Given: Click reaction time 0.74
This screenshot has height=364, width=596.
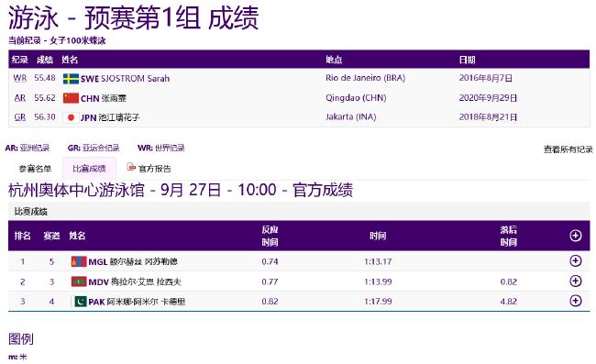Looking at the screenshot, I should [270, 261].
